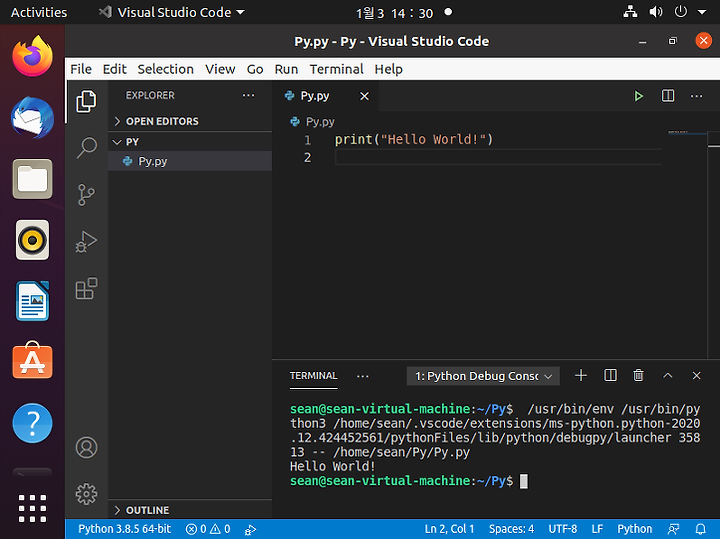Image resolution: width=720 pixels, height=539 pixels.
Task: Show Applications grid in the dock
Action: 32,508
